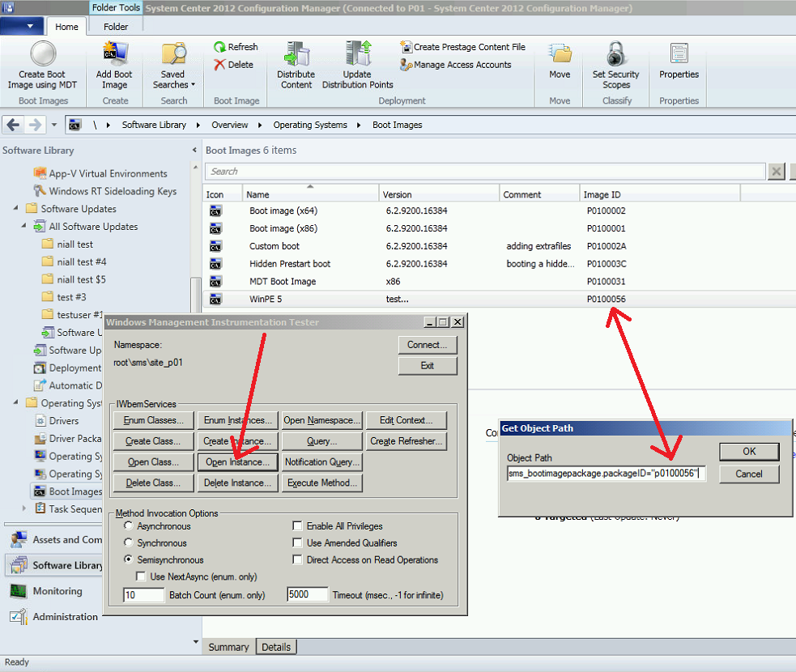Click the Add Boot Image icon

pyautogui.click(x=115, y=53)
